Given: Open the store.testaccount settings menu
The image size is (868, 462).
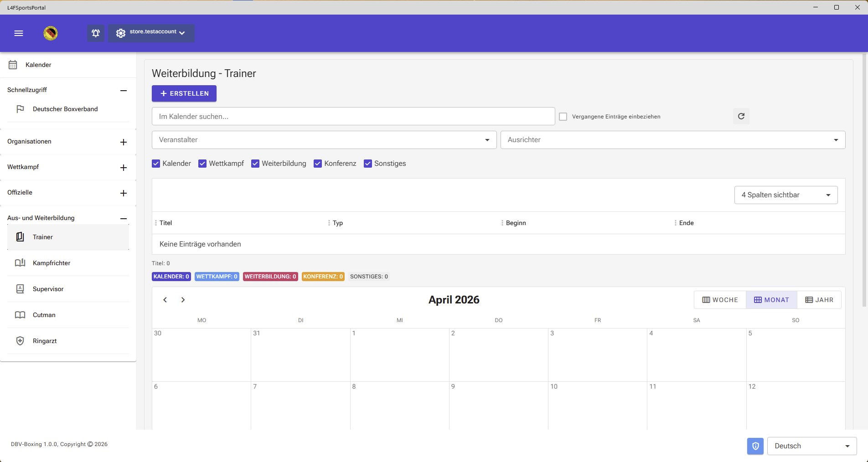Looking at the screenshot, I should 151,33.
